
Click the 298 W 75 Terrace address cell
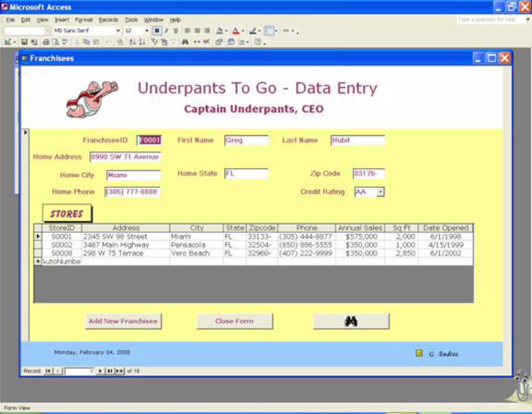coord(125,254)
